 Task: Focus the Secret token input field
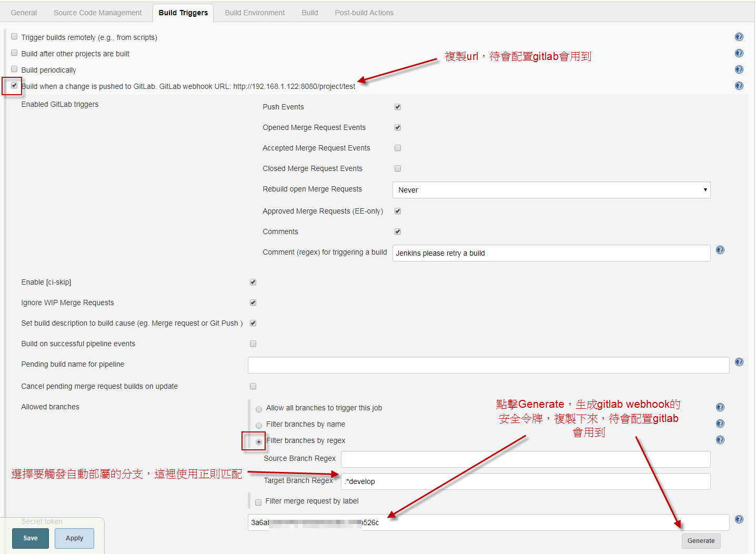489,522
